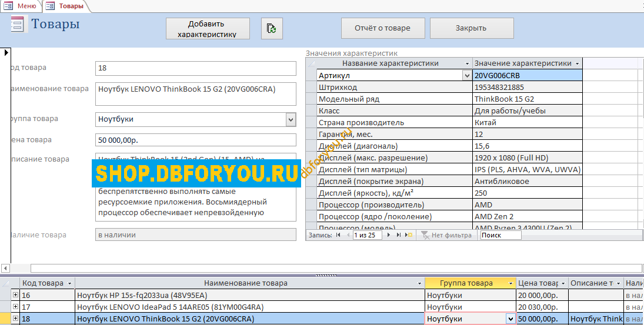Click the horizontal scrollbar track of form

point(335,269)
